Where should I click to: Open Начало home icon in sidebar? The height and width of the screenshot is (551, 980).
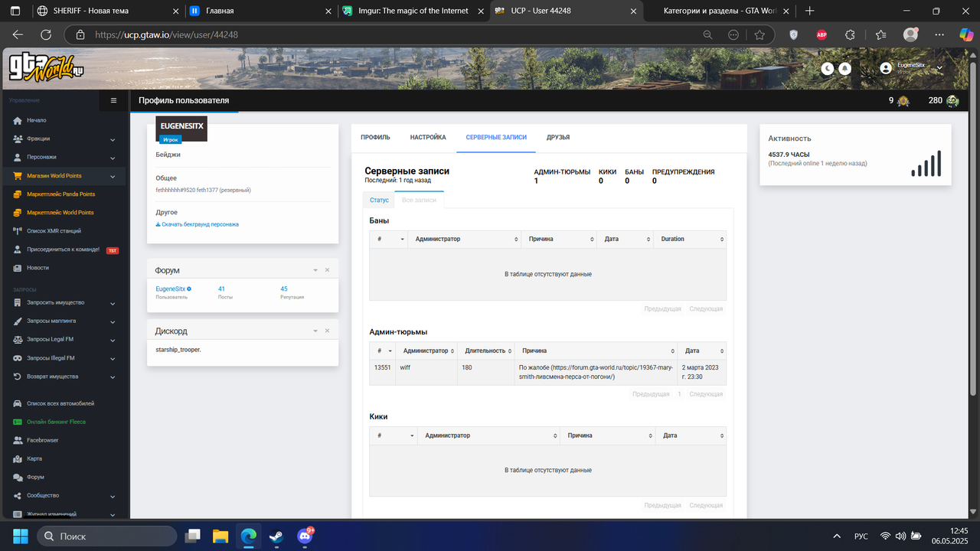click(18, 120)
